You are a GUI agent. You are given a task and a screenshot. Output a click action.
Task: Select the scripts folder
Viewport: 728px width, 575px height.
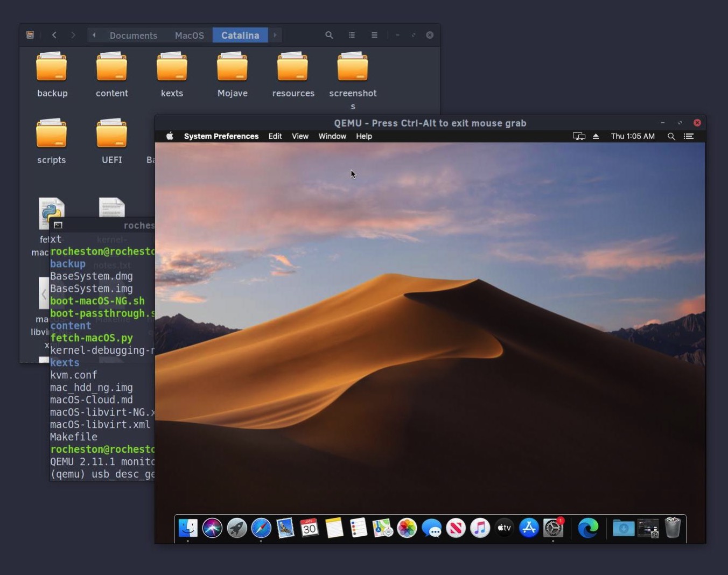point(52,142)
